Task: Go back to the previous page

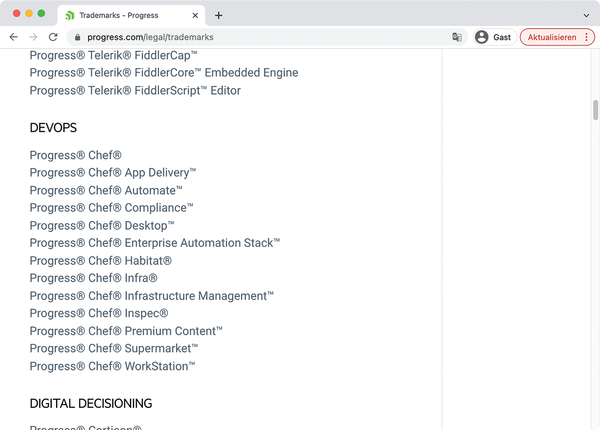Action: click(13, 37)
